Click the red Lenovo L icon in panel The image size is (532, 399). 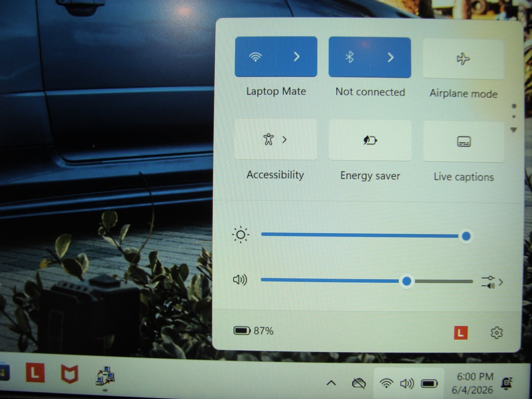click(x=461, y=332)
